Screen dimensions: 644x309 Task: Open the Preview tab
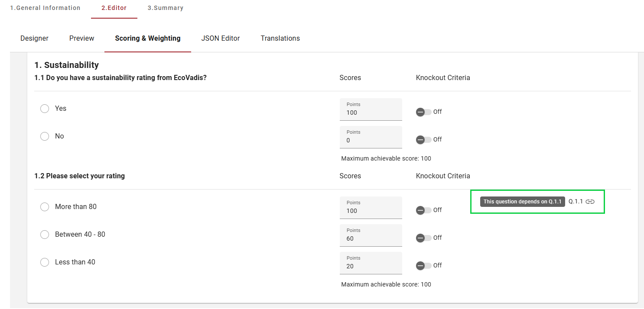81,39
